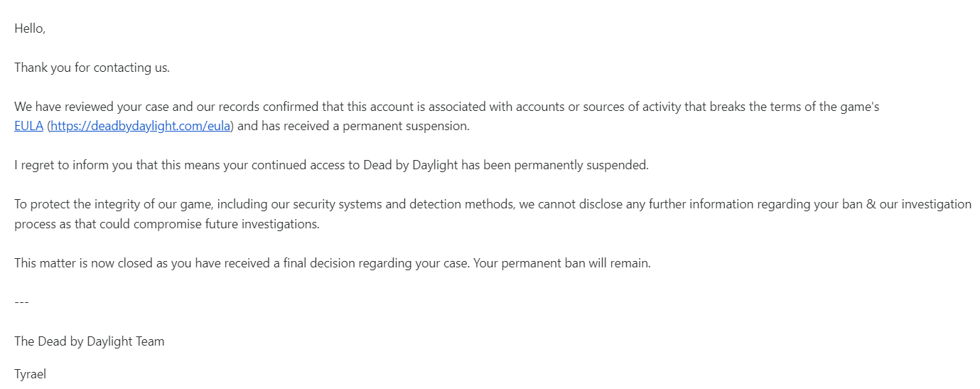Viewport: 980px width, 389px height.
Task: Click the line starting "We have reviewed your case"
Action: 447,107
